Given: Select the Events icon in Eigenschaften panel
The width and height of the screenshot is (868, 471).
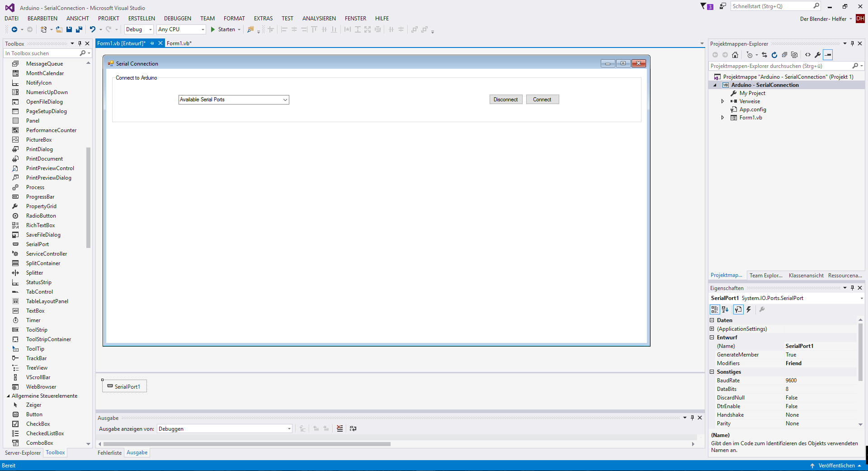Looking at the screenshot, I should [748, 310].
